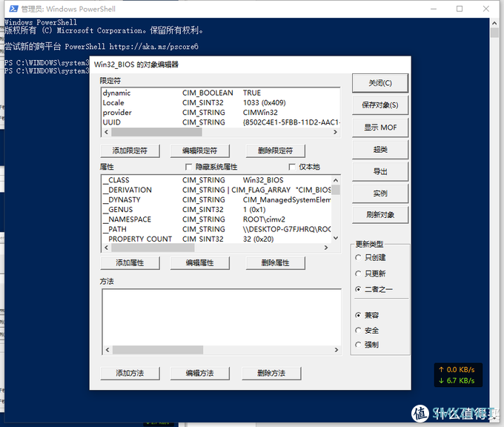Click inside the empty 方法 list box
Viewport: 504px width, 427px height.
[x=222, y=317]
